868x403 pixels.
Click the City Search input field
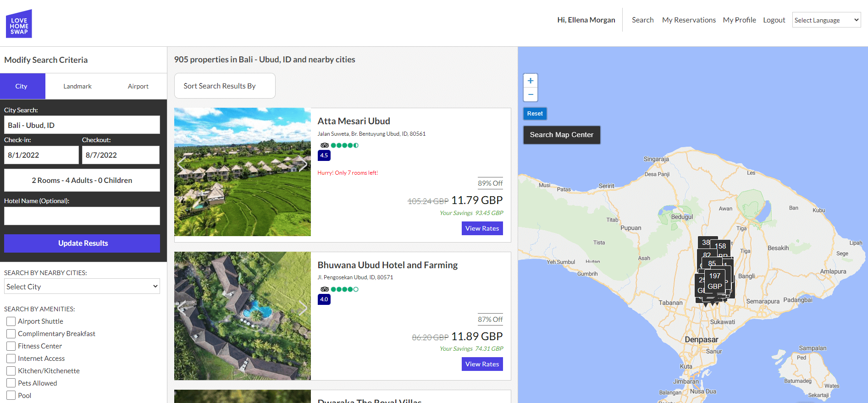(x=82, y=125)
